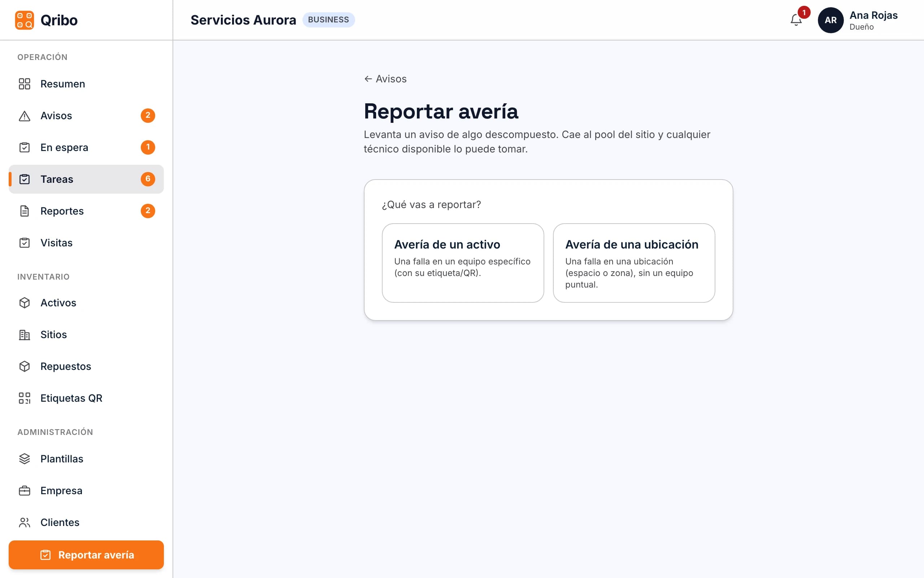Open Activos inventory
The height and width of the screenshot is (578, 924).
coord(86,302)
